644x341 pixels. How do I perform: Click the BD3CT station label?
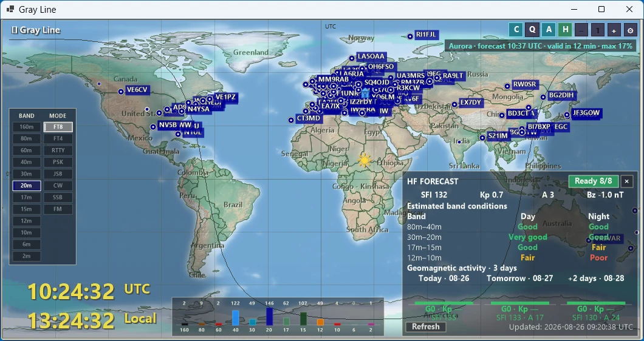click(521, 113)
